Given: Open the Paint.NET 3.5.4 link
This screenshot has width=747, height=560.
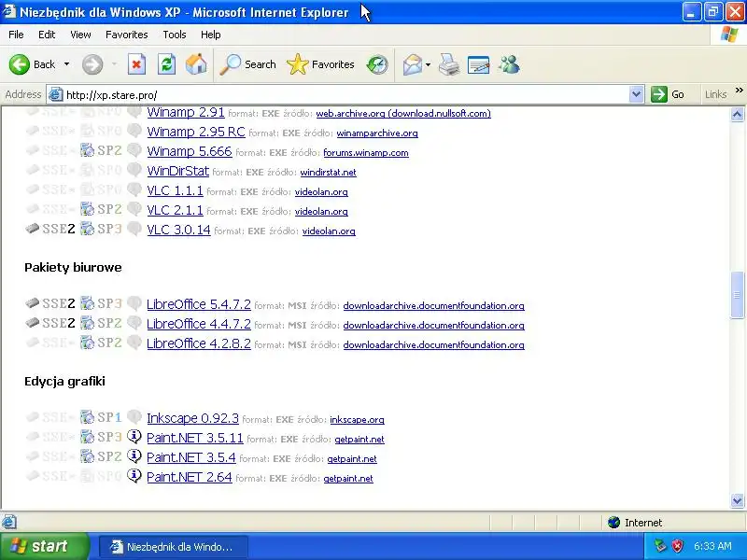Looking at the screenshot, I should [x=191, y=457].
